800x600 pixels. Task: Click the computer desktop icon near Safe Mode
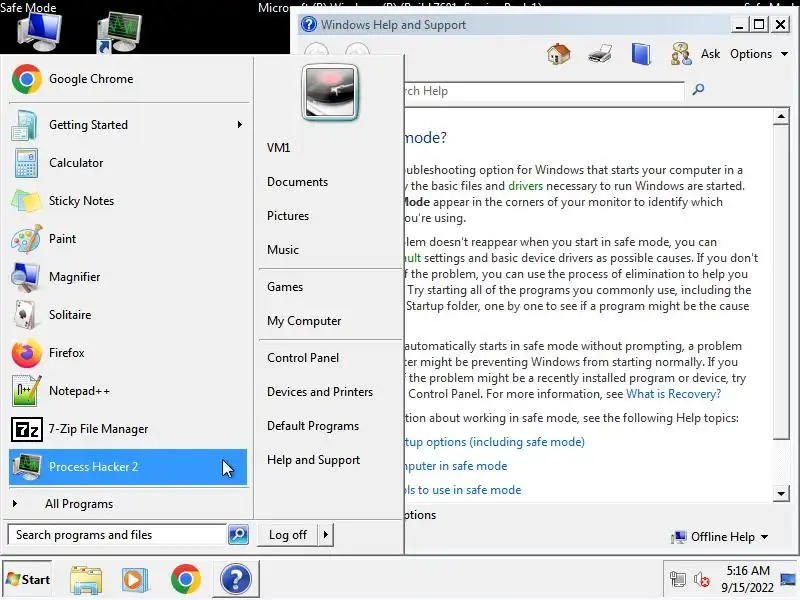(39, 32)
